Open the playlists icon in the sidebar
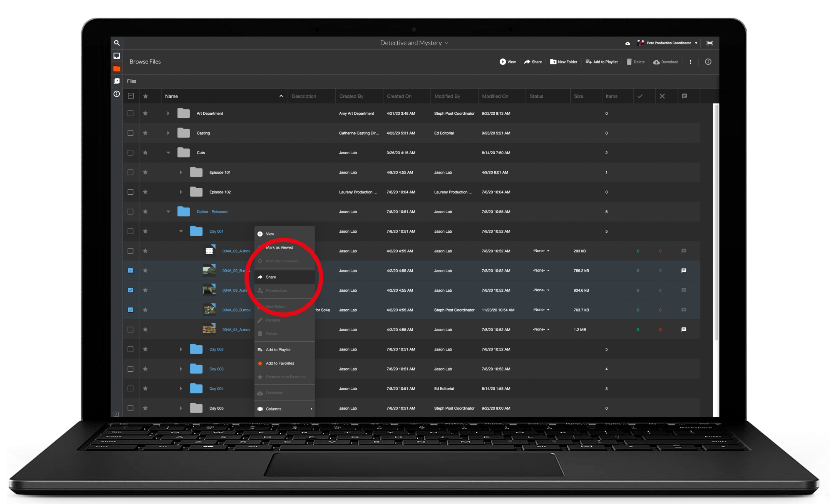830x504 pixels. (x=117, y=81)
